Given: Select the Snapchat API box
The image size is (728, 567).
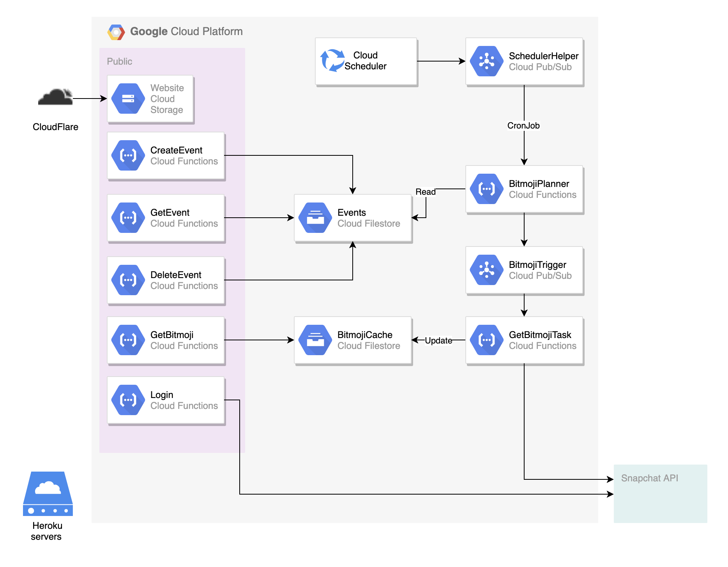Looking at the screenshot, I should [660, 493].
